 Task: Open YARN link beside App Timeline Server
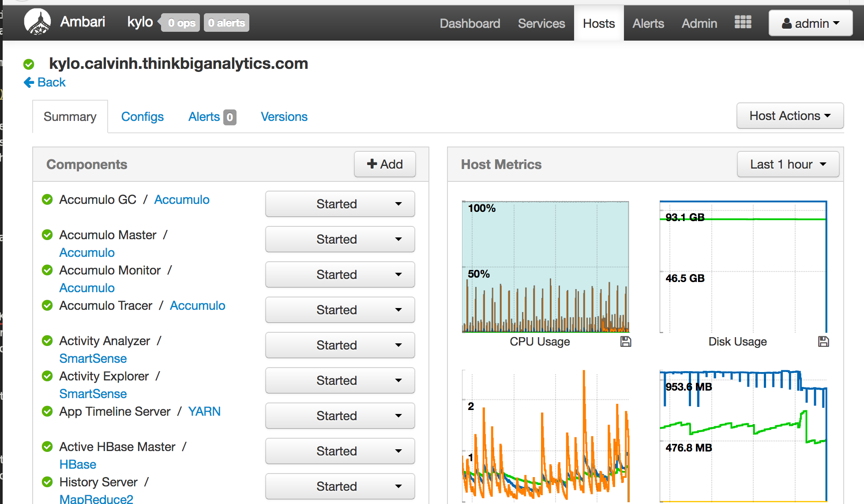[x=204, y=411]
